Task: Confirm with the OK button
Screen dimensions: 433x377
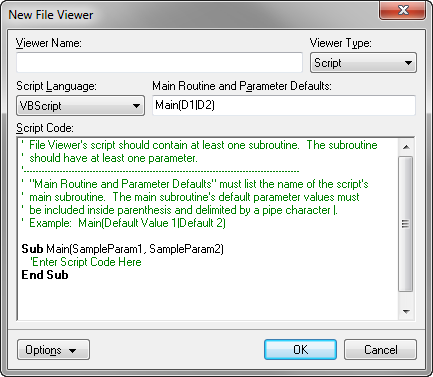Action: coord(300,350)
